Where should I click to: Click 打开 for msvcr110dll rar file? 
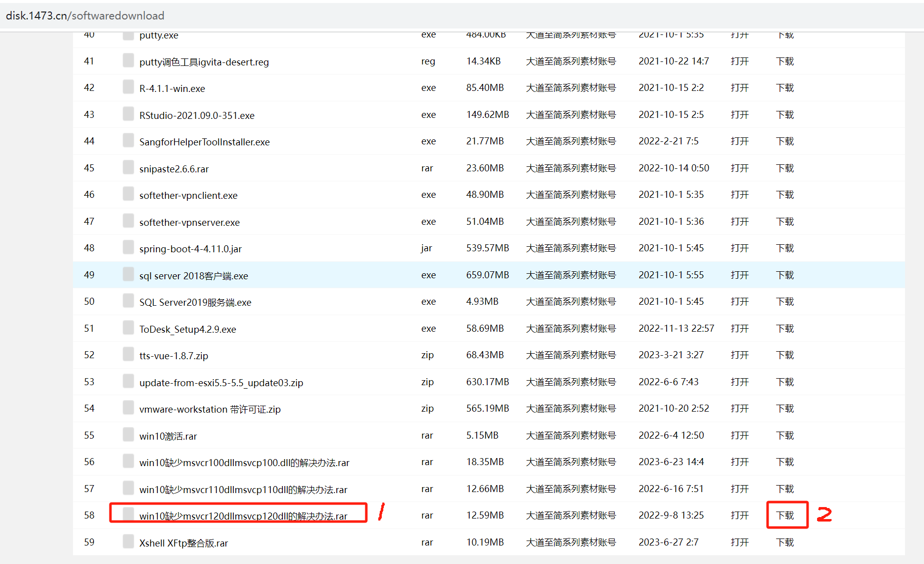point(740,489)
